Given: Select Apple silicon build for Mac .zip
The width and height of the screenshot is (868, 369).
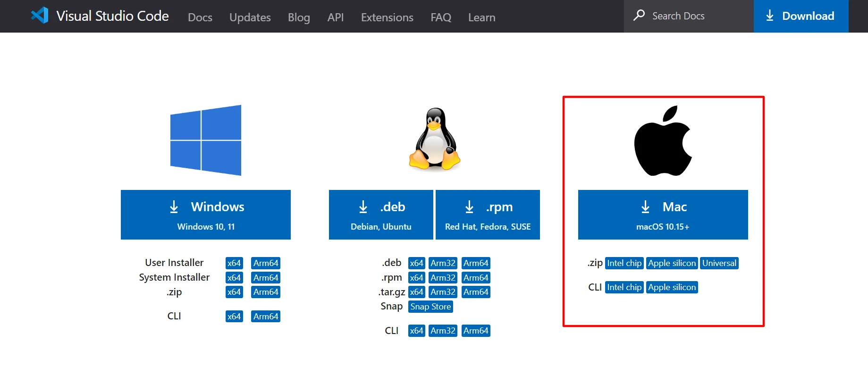Looking at the screenshot, I should [672, 263].
